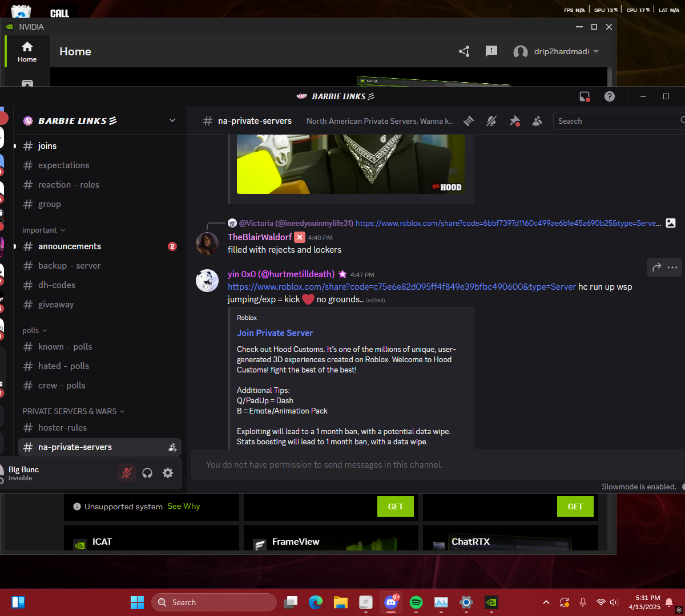Open known - polls channel
Image resolution: width=685 pixels, height=616 pixels.
99,347
